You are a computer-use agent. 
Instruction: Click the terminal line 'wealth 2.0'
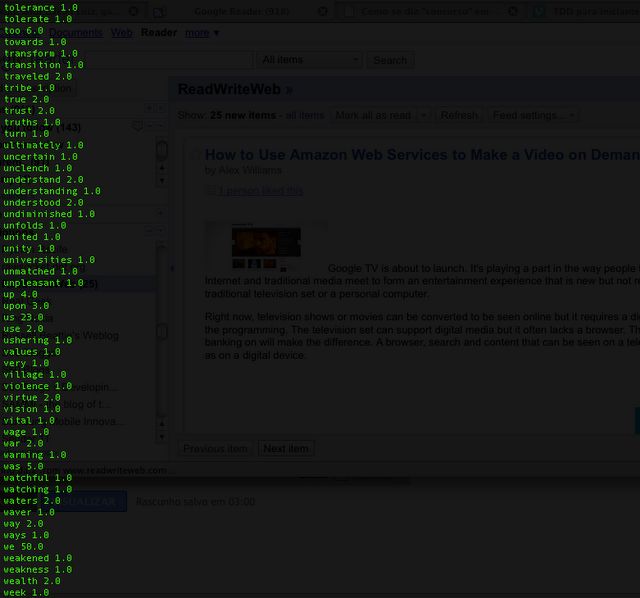(x=32, y=581)
